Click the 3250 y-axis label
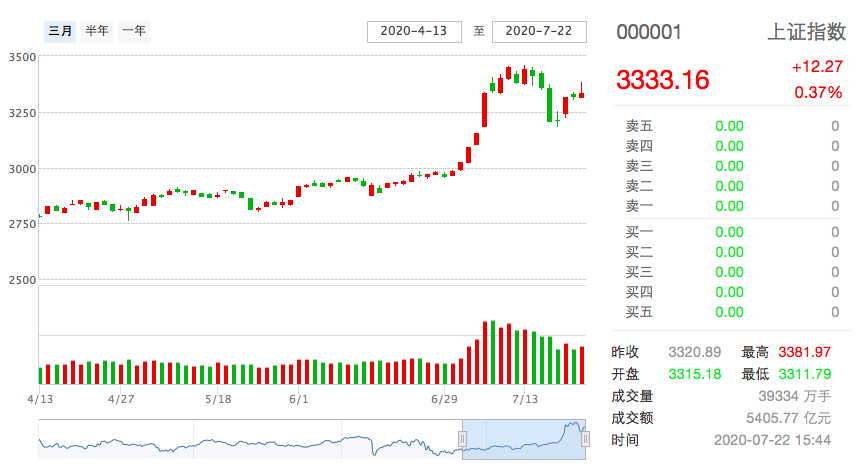 click(22, 113)
